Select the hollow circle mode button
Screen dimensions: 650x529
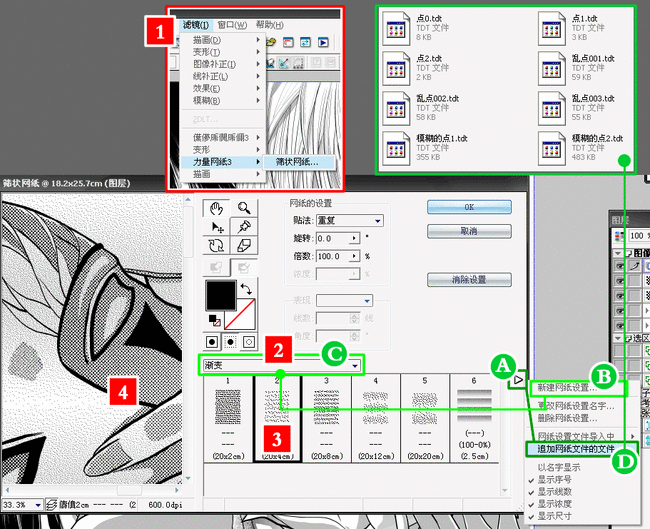point(249,342)
